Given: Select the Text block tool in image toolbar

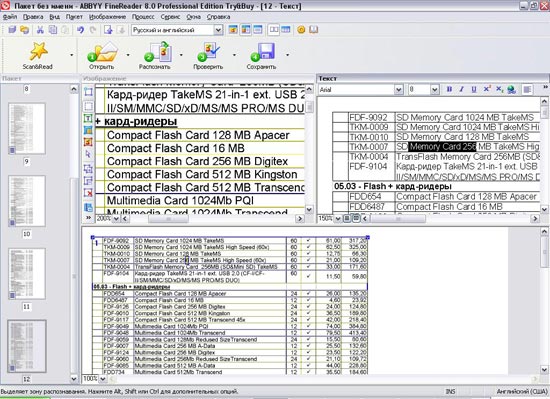Looking at the screenshot, I should pos(88,118).
